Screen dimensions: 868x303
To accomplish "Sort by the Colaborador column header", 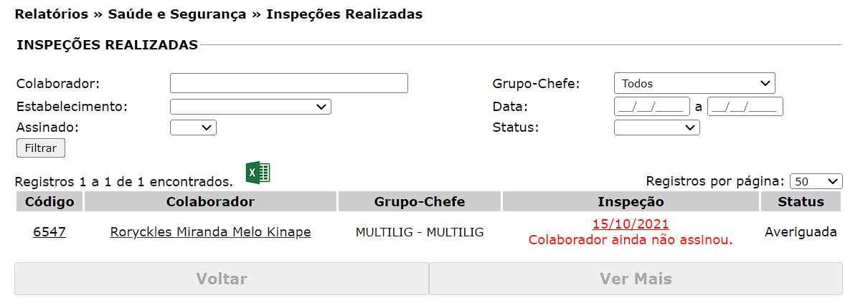I will click(210, 202).
